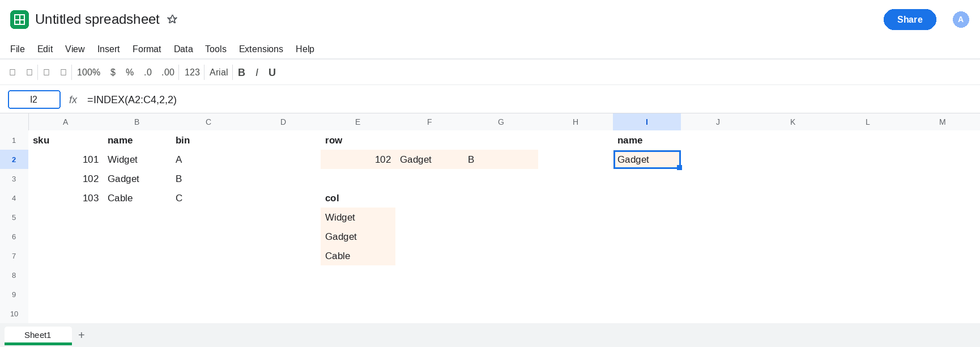This screenshot has width=980, height=347.
Task: Apply currency format with the $ button
Action: [x=113, y=72]
